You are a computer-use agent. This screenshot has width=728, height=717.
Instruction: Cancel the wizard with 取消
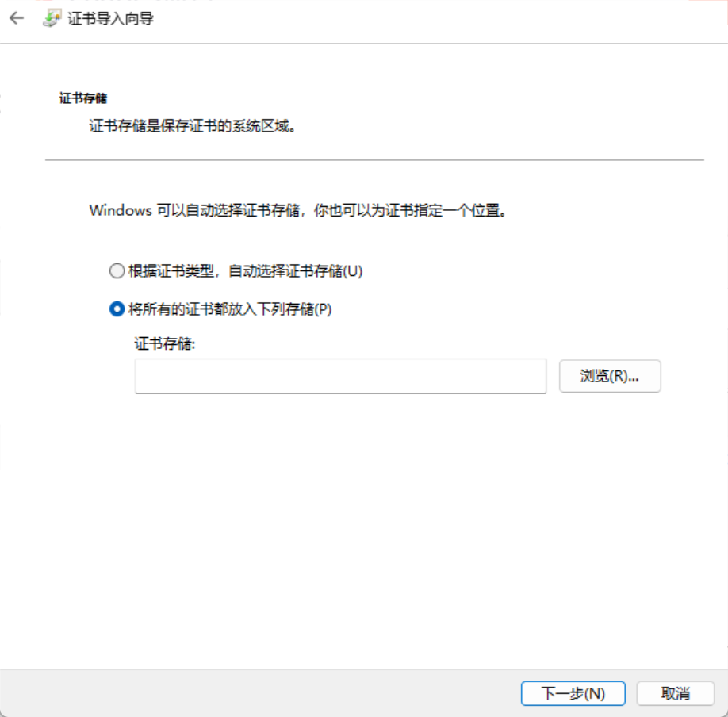(675, 693)
